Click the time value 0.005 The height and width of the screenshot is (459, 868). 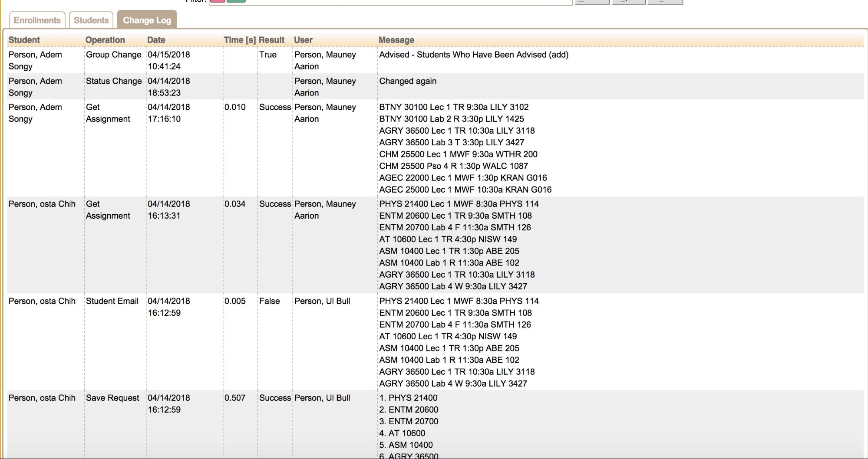click(235, 301)
